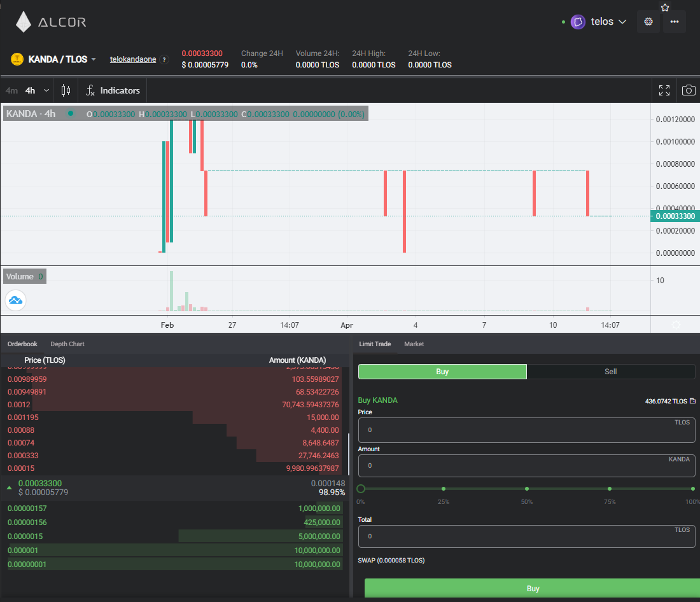Click the Alcor logo
This screenshot has width=700, height=602.
tap(50, 22)
